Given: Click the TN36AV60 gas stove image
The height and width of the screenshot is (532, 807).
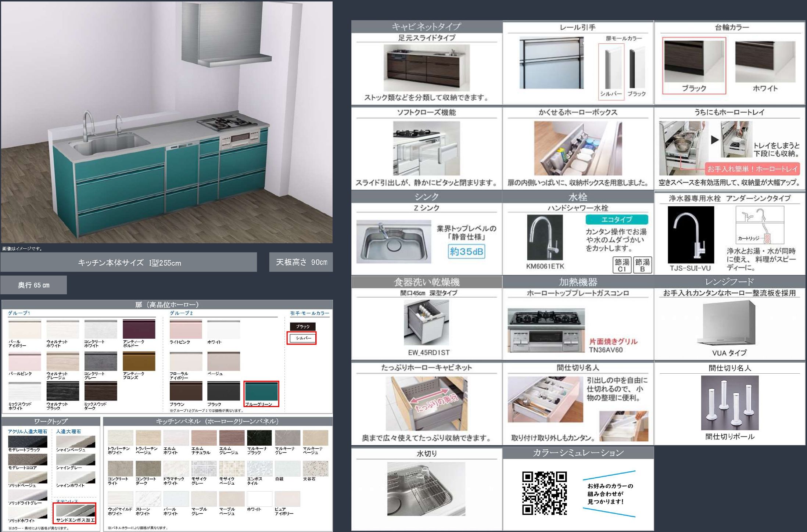Looking at the screenshot, I should [546, 330].
